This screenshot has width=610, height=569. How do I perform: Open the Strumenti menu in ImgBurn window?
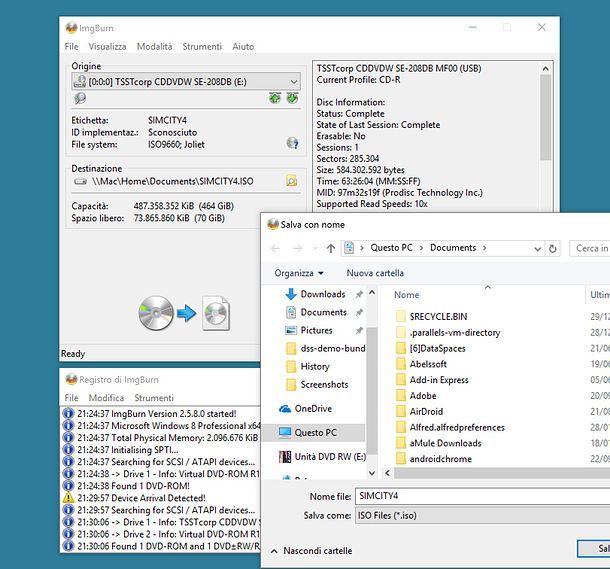(x=202, y=47)
